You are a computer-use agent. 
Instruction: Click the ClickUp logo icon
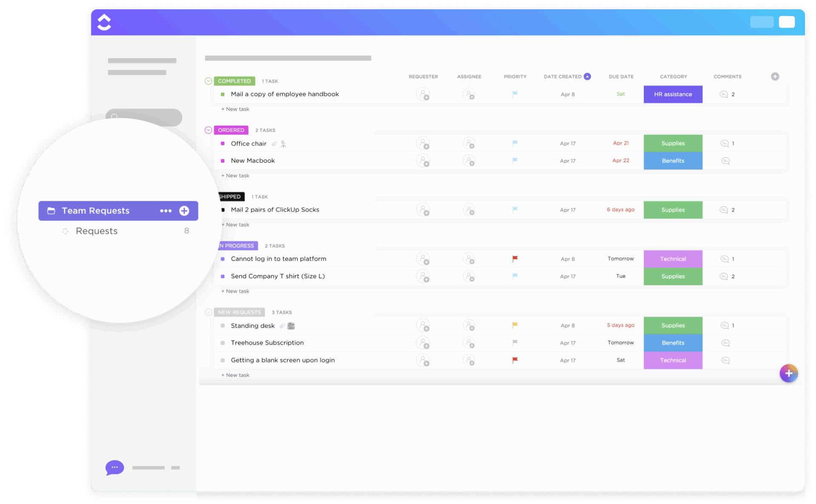click(104, 22)
